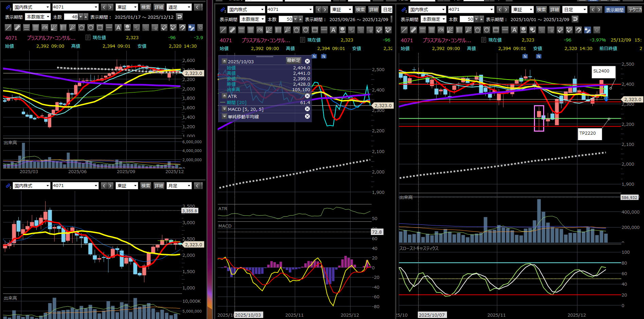644x319 pixels.
Task: Expand the 単純移動平均線 row in the data panel
Action: (224, 116)
